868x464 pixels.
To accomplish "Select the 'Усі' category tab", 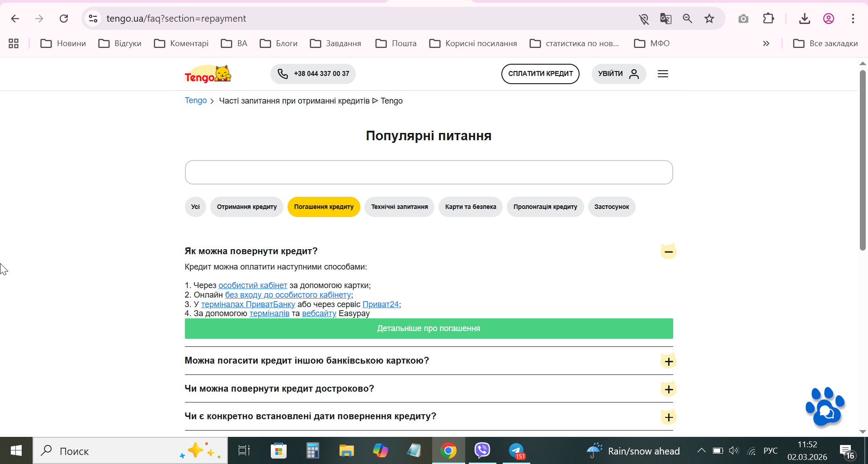I will 195,207.
